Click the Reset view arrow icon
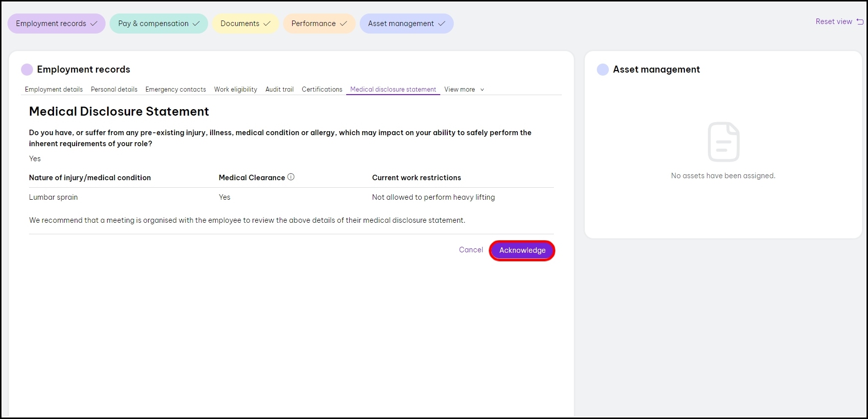 coord(859,22)
